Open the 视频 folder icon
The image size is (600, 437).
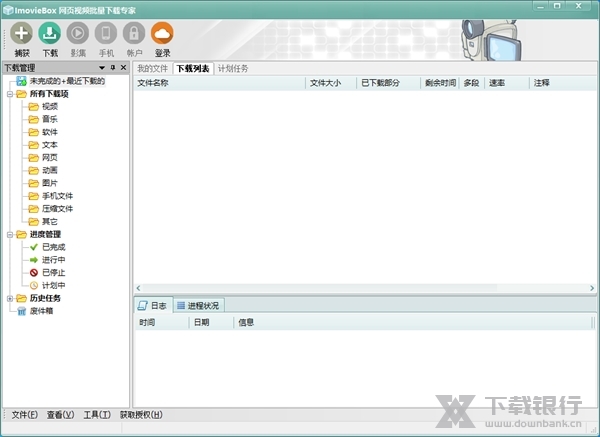[x=34, y=106]
